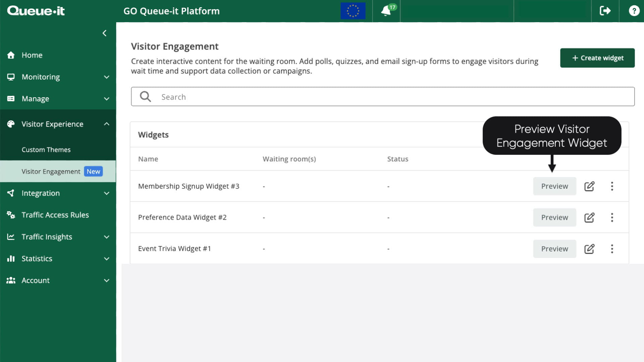644x362 pixels.
Task: Open Custom Themes submenu item
Action: coord(46,149)
